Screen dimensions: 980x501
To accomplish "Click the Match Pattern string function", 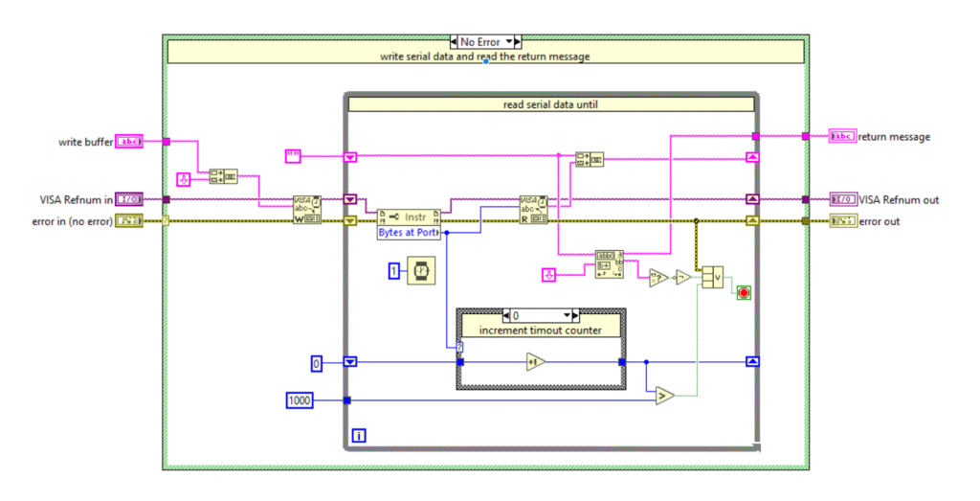I will (x=608, y=264).
